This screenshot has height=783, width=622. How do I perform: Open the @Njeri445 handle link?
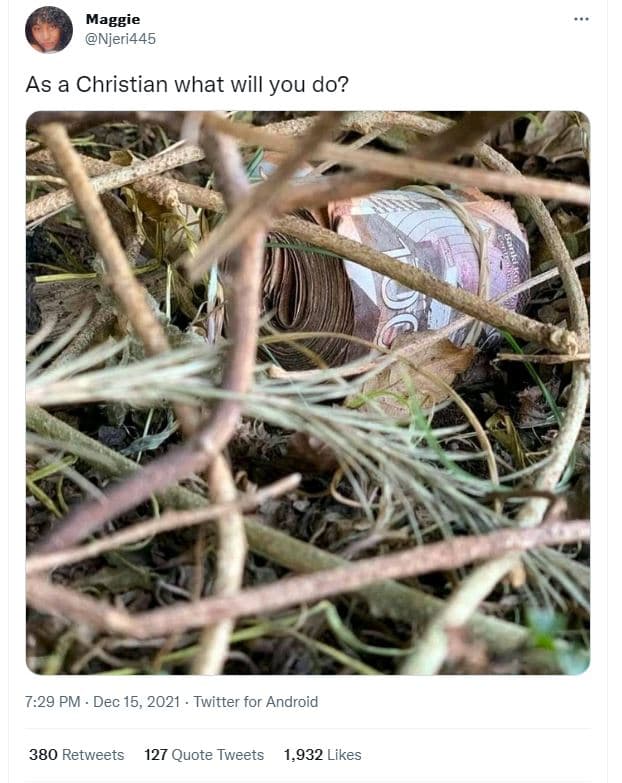pos(121,38)
